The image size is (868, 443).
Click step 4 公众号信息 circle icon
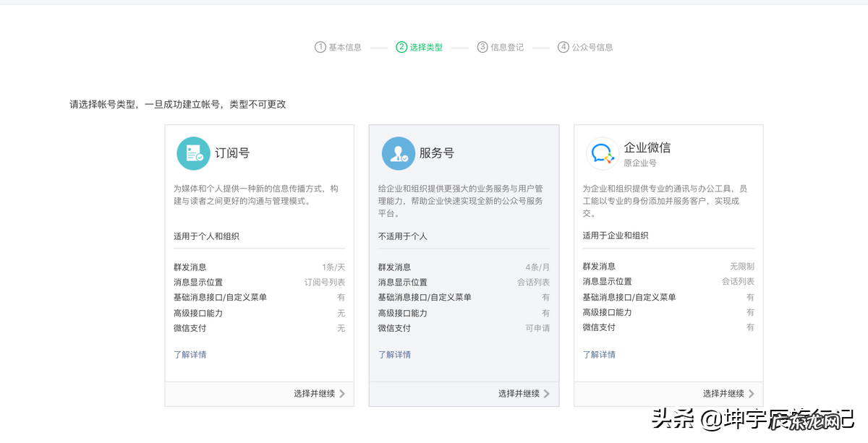(563, 46)
